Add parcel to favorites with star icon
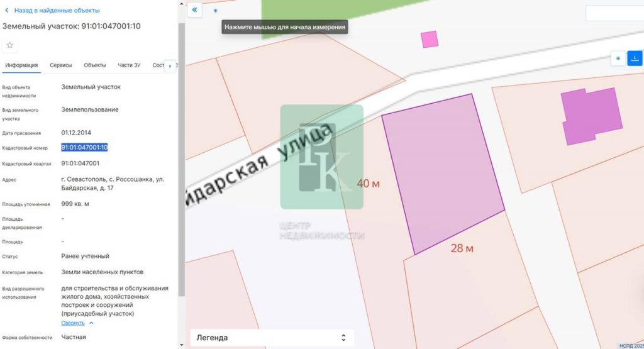This screenshot has height=349, width=644. pos(10,45)
